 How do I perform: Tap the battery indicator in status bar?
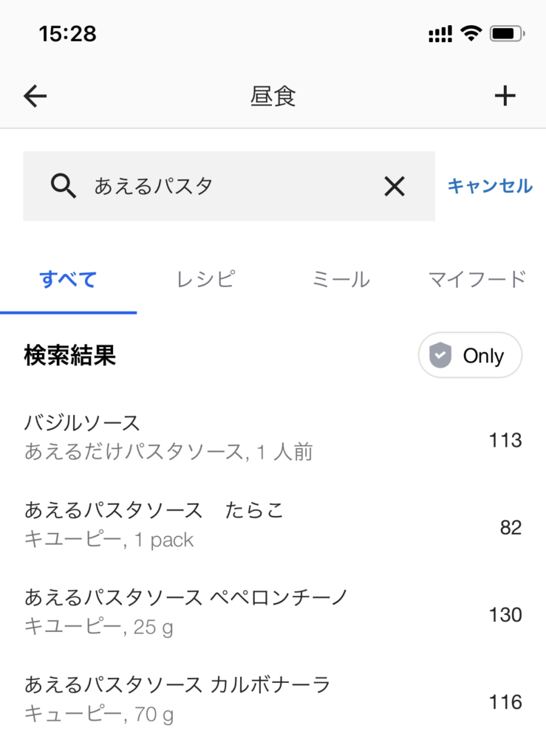coord(506,33)
